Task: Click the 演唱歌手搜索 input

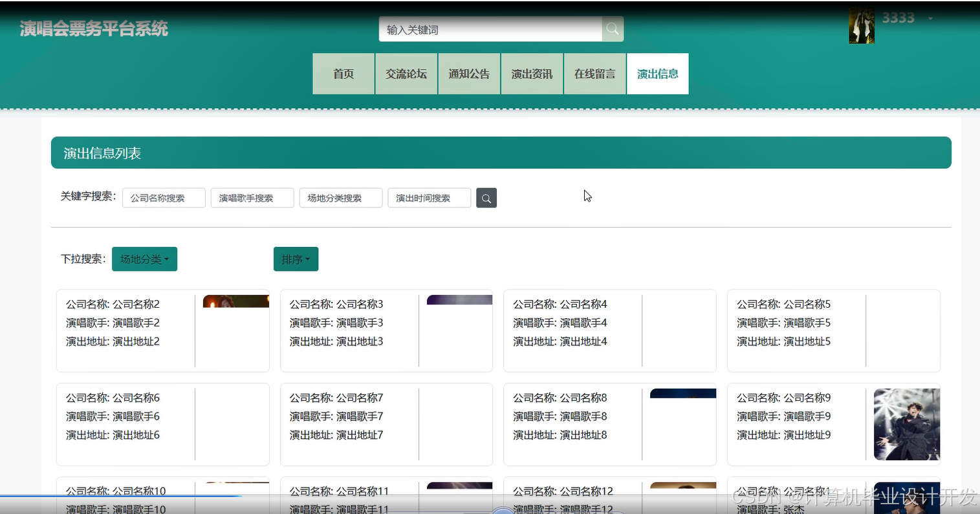Action: (252, 198)
